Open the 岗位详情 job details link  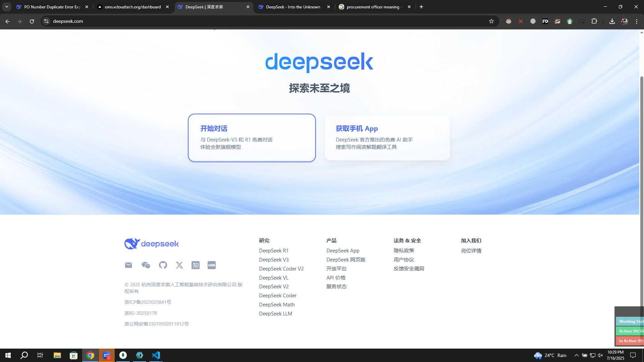471,251
